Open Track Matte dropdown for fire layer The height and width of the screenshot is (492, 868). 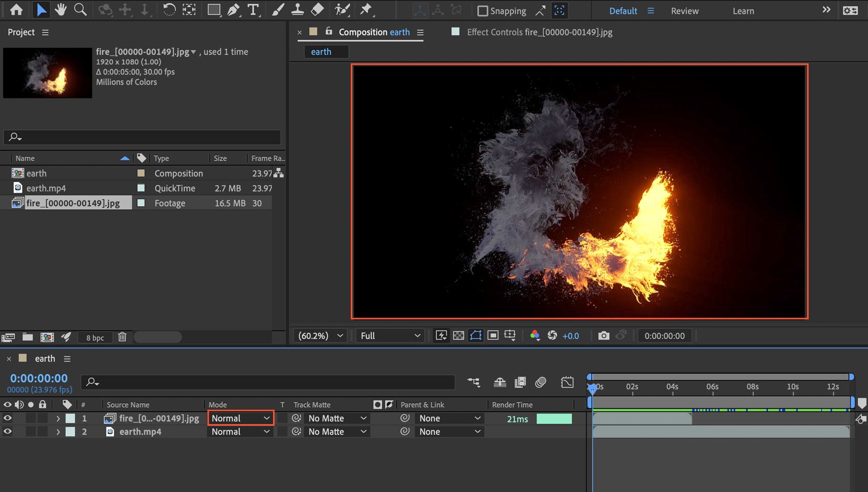tap(337, 418)
